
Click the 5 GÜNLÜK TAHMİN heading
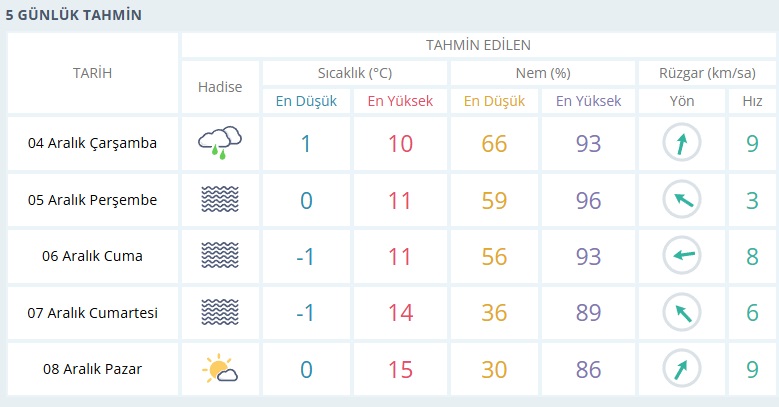point(73,15)
